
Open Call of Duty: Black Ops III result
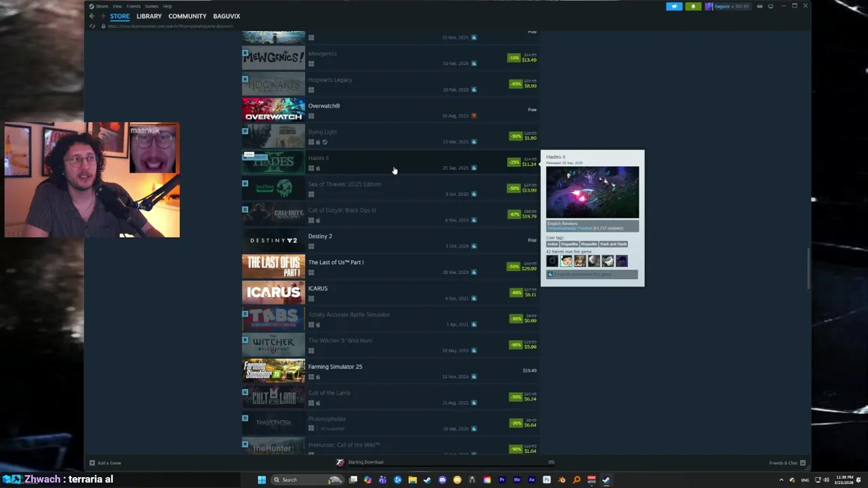(x=391, y=214)
